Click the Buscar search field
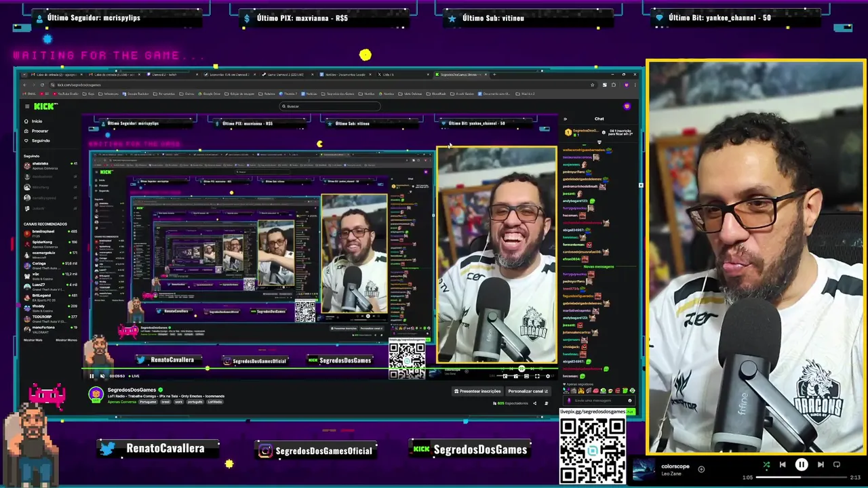 coord(330,106)
